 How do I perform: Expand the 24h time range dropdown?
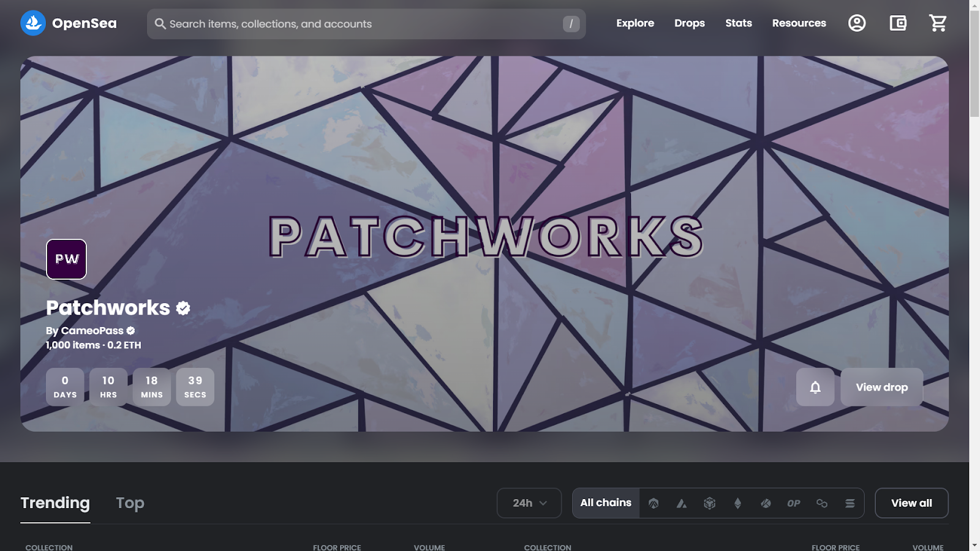[529, 503]
